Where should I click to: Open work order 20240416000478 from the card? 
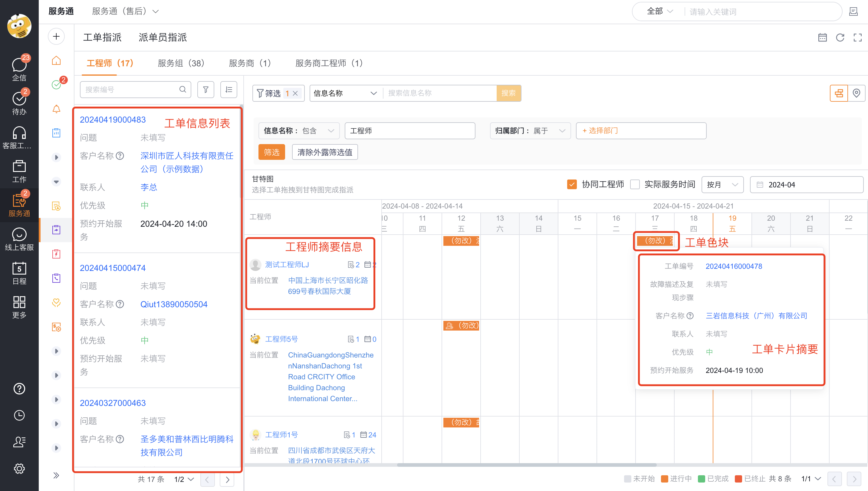coord(734,266)
